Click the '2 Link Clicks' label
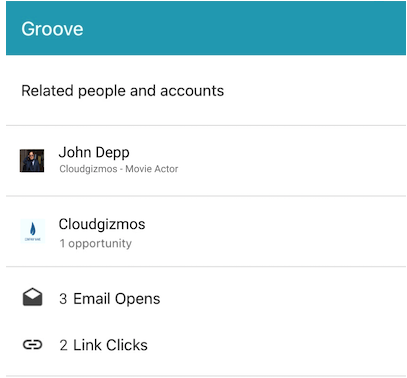 103,345
